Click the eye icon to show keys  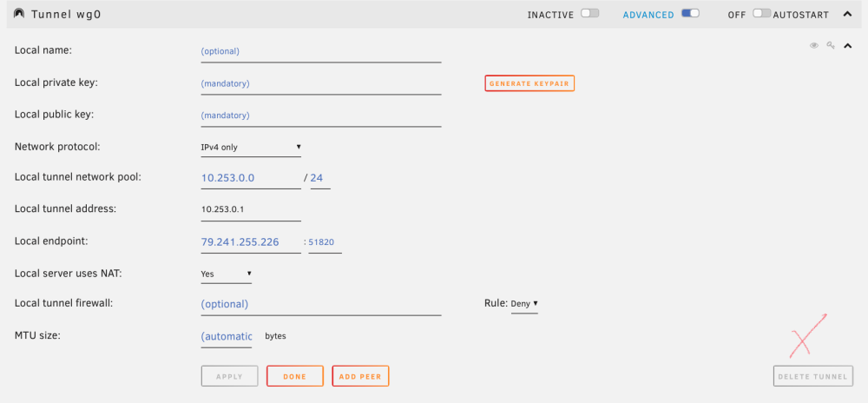click(814, 46)
